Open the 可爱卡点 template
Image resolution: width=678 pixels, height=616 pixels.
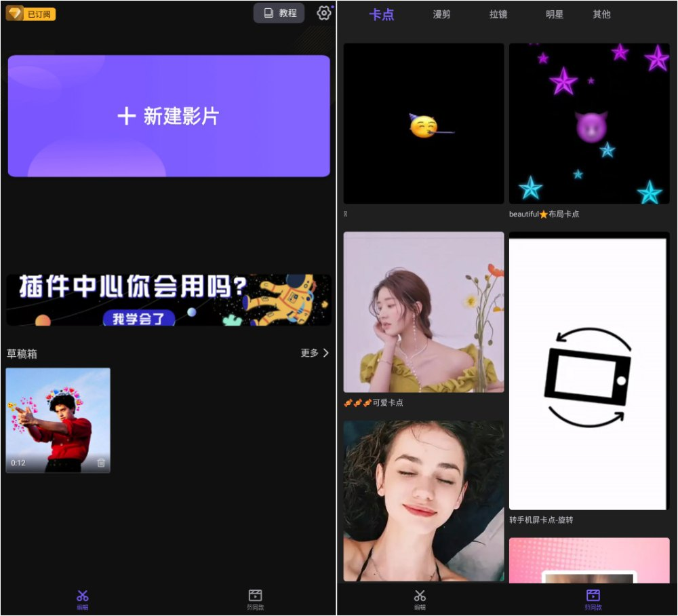tap(422, 313)
